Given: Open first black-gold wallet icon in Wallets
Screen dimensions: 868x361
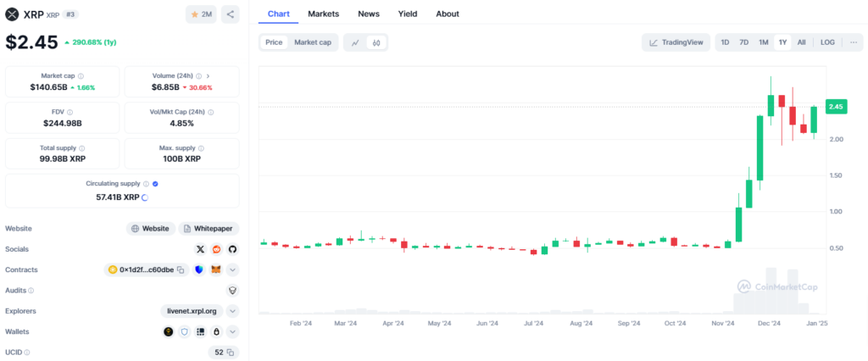Looking at the screenshot, I should pos(169,331).
